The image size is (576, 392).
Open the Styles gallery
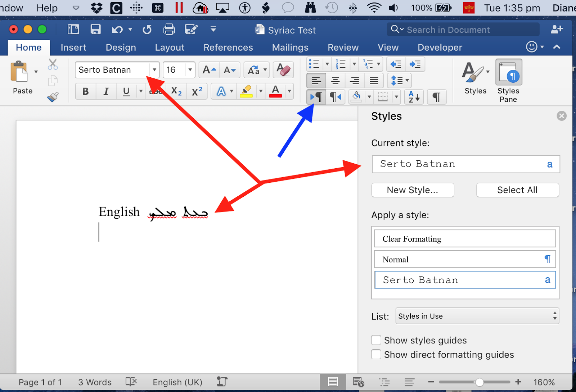coord(475,78)
